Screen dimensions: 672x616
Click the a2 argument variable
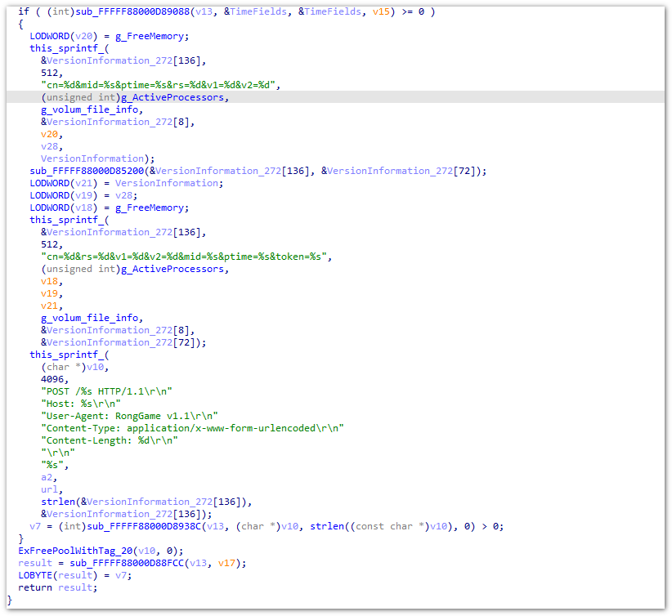(47, 477)
